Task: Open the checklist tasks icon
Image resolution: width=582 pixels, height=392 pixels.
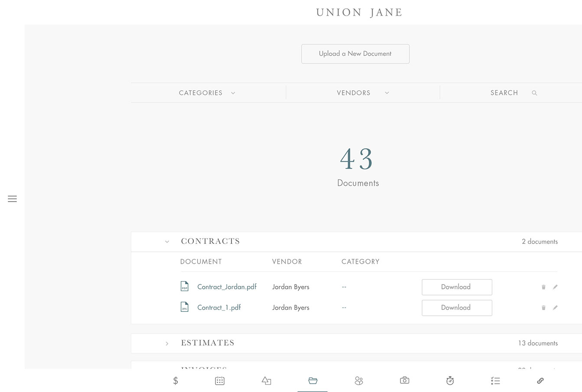Action: click(495, 381)
